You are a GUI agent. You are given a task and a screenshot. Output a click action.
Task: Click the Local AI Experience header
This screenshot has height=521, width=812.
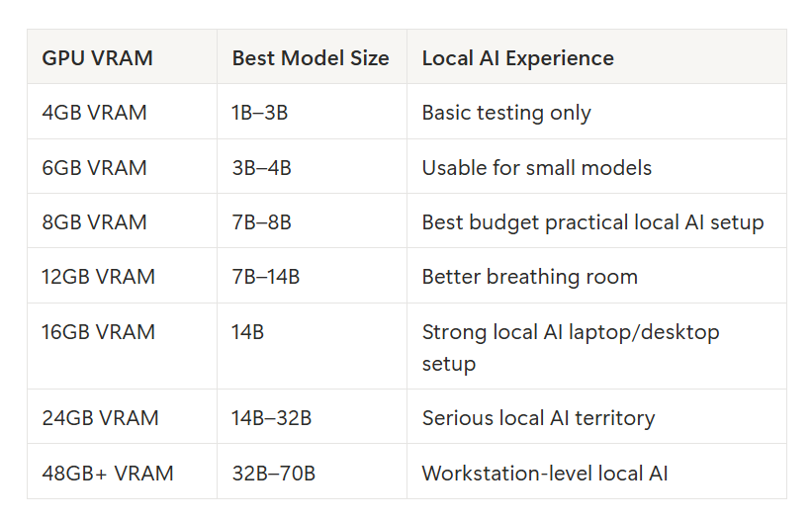pyautogui.click(x=518, y=58)
